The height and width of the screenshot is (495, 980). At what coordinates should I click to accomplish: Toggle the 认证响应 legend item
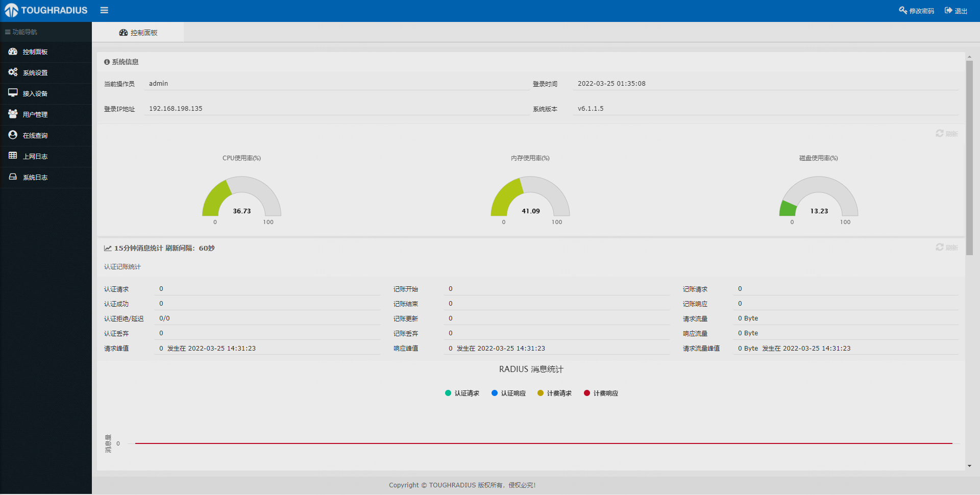508,393
